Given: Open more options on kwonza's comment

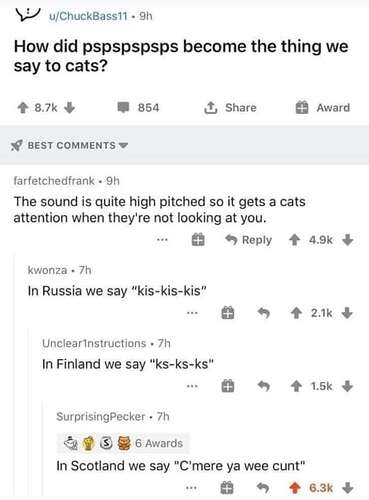Looking at the screenshot, I should pos(192,313).
